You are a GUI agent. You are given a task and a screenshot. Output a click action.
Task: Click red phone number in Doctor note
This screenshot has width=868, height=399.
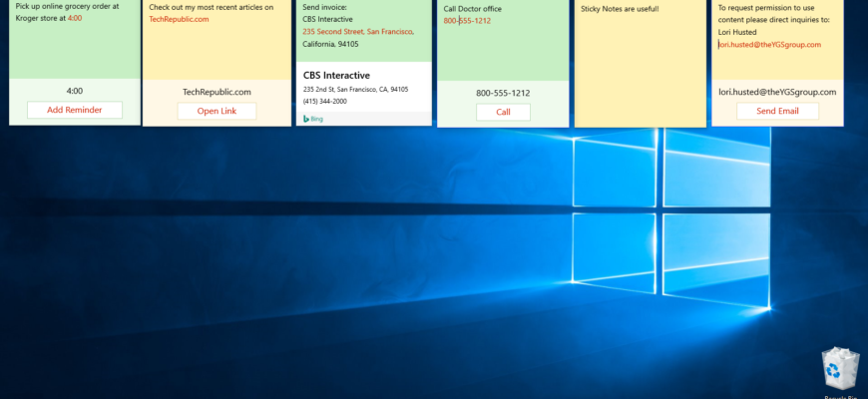(x=467, y=21)
